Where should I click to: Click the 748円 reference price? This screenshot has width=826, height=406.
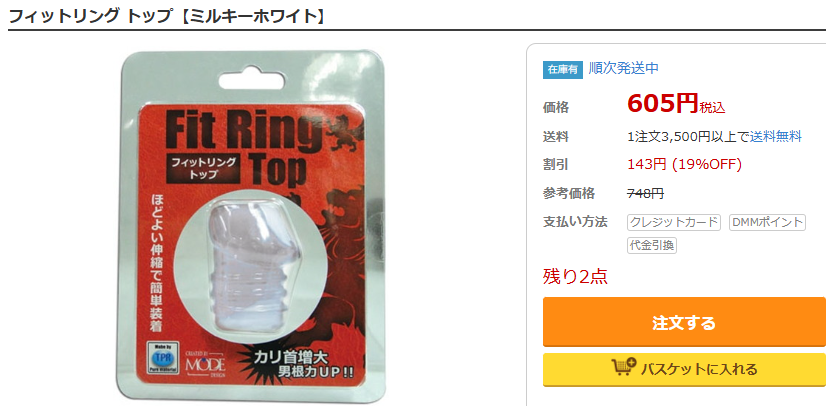(x=645, y=193)
